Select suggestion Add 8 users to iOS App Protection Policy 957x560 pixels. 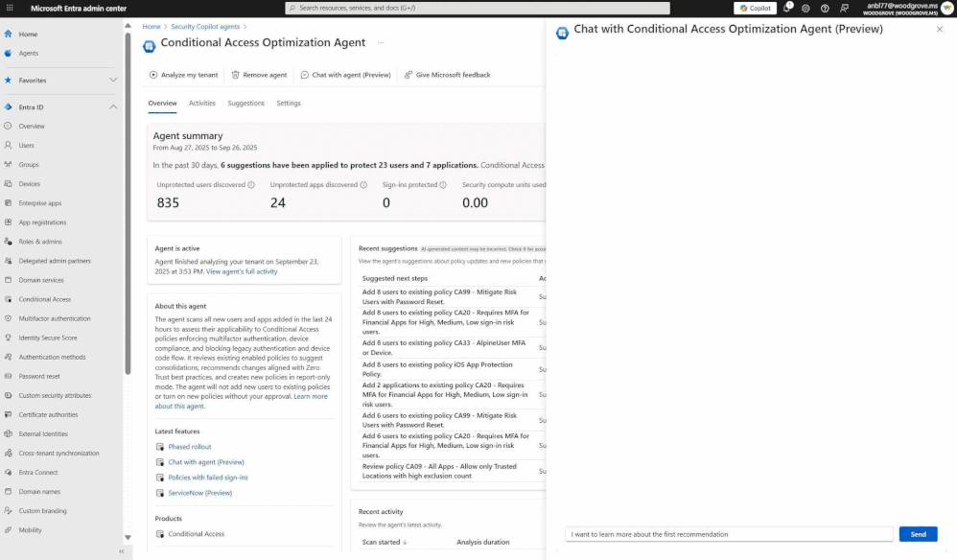[x=437, y=369]
